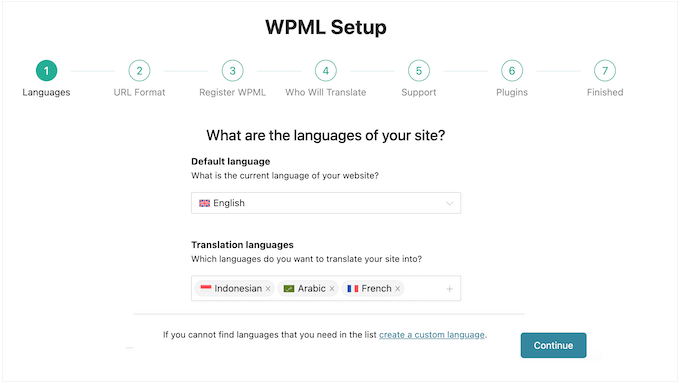The image size is (680, 384).
Task: Click the Indonesian flag icon
Action: 206,288
